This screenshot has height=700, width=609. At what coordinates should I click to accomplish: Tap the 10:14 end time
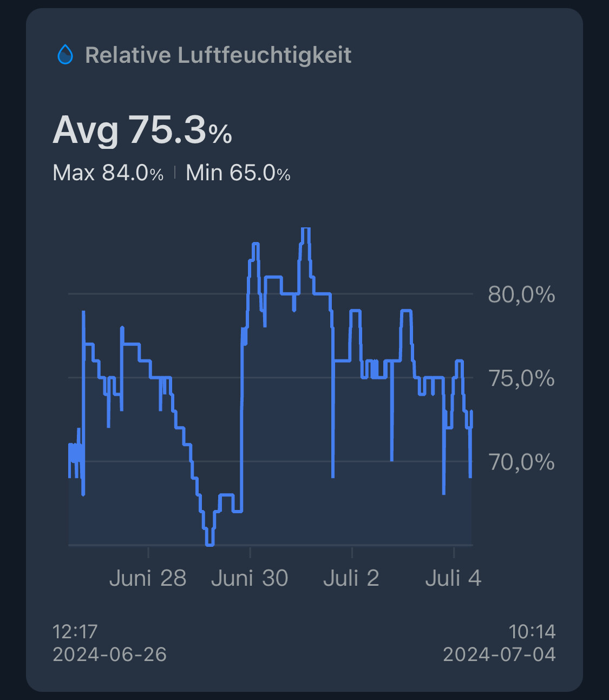pos(532,631)
